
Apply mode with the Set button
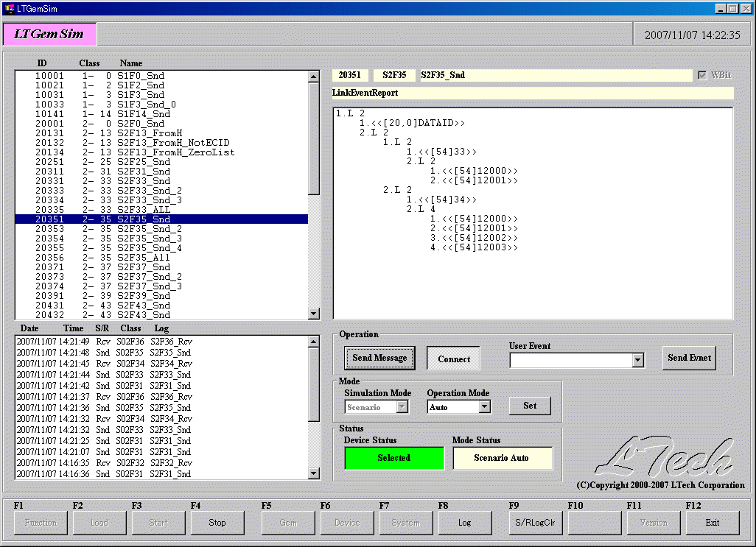[x=530, y=406]
